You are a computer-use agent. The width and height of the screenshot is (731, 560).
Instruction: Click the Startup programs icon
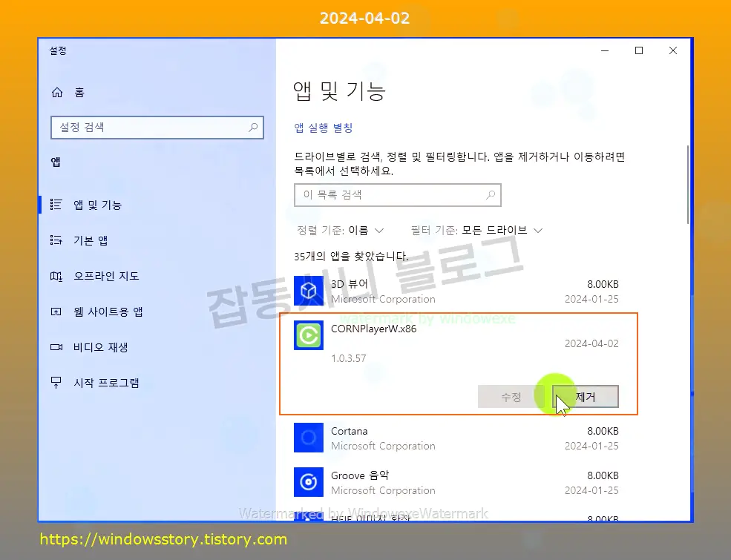click(56, 383)
